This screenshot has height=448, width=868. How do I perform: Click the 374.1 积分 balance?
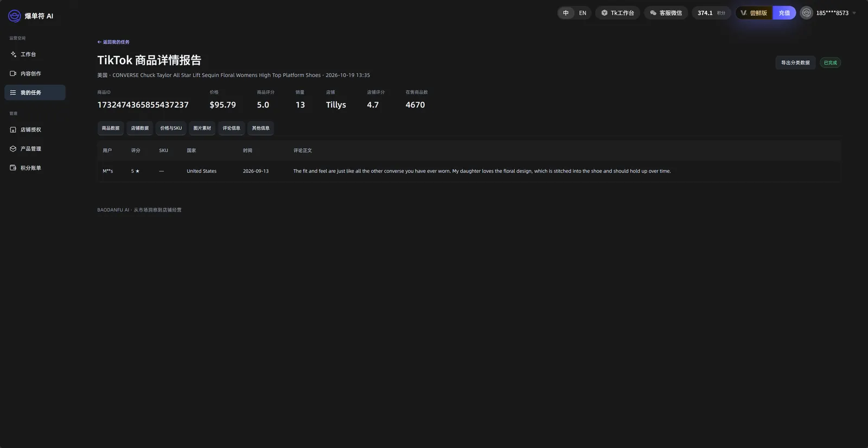(x=711, y=13)
